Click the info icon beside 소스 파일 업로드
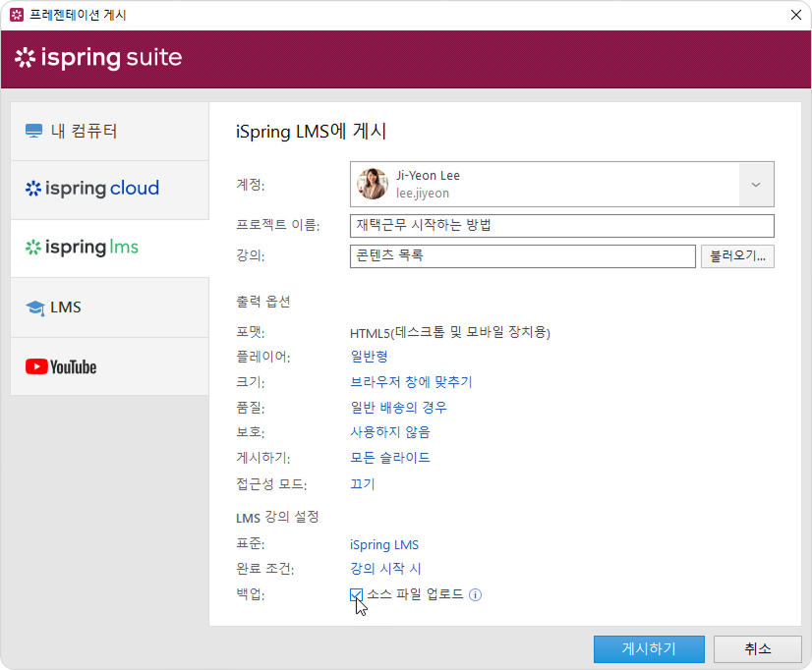 [x=475, y=595]
